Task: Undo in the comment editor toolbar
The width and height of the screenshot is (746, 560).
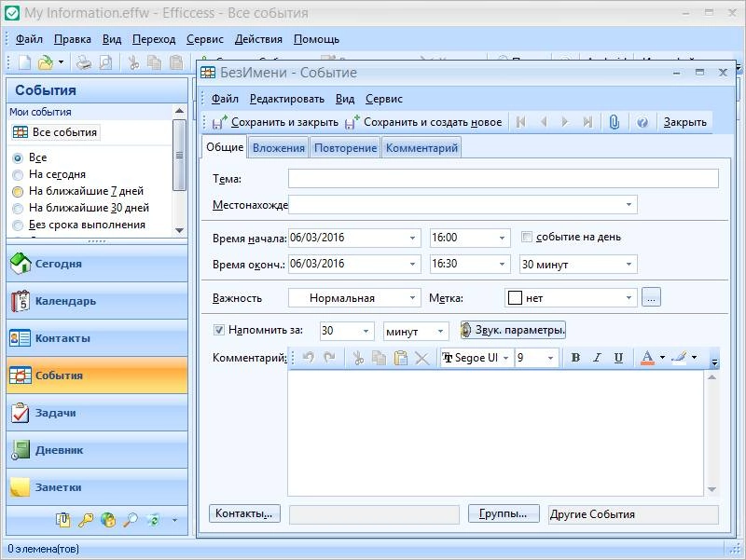Action: tap(309, 358)
